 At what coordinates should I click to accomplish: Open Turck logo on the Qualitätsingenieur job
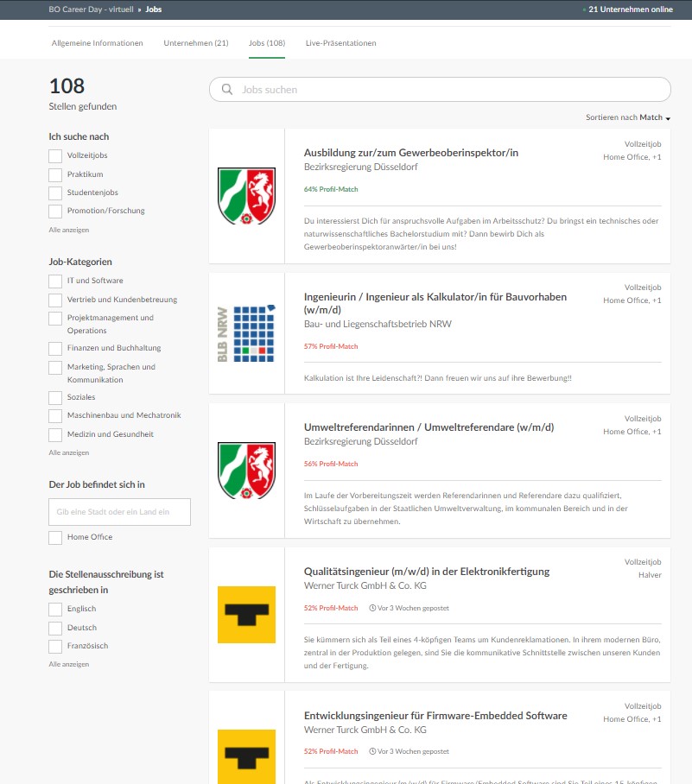click(x=247, y=615)
